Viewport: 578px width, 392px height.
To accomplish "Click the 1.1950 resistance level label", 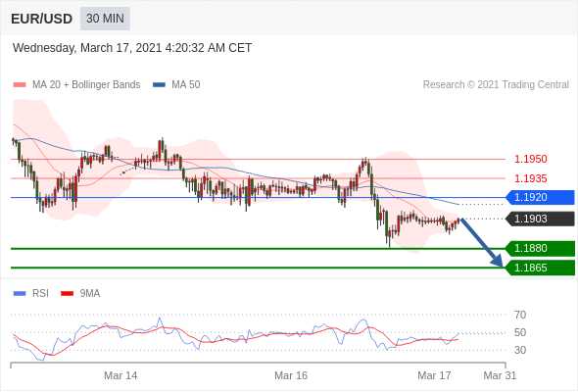I will (530, 160).
